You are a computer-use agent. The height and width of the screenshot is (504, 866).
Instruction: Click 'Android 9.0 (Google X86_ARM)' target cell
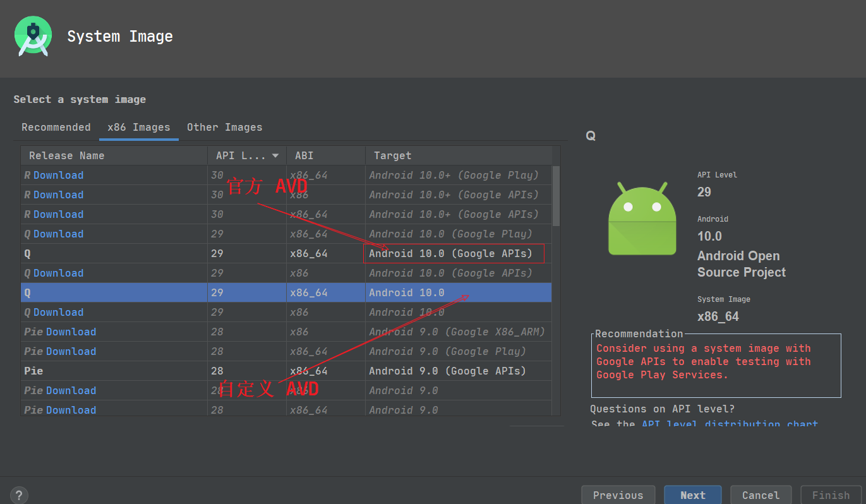(457, 332)
